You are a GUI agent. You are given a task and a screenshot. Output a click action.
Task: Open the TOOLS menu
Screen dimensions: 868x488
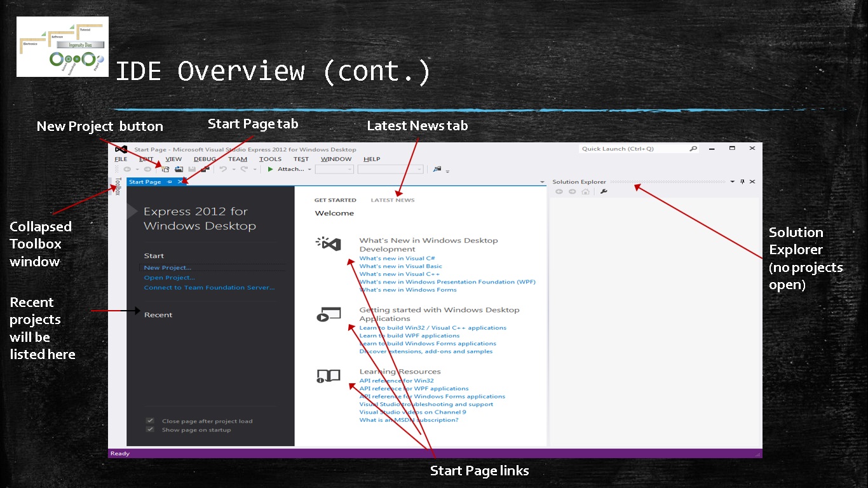coord(270,159)
